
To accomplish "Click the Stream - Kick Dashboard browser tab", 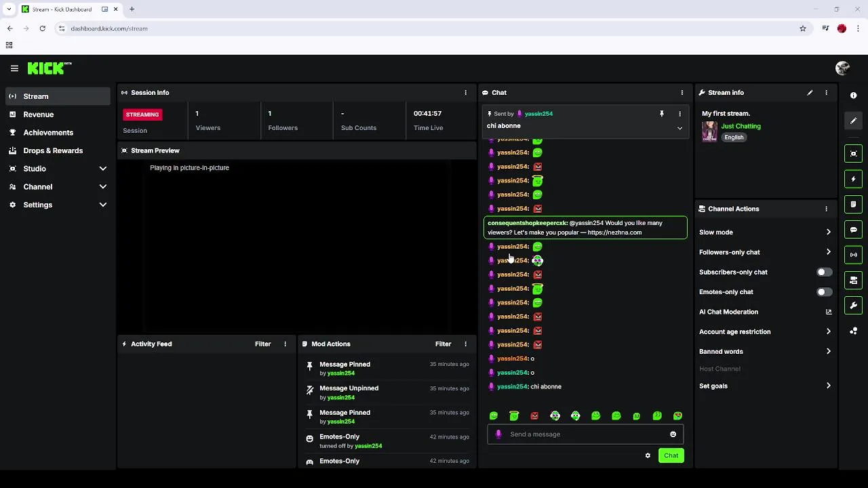I will click(69, 9).
